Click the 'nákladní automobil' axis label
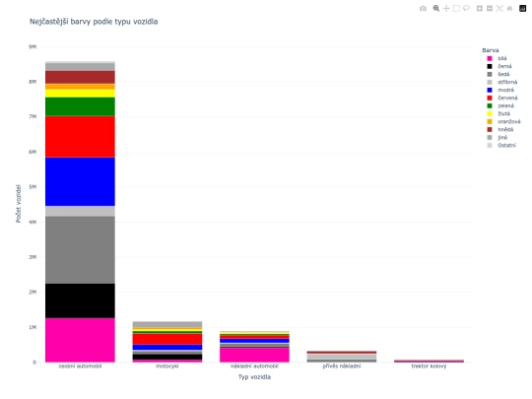 (x=254, y=366)
